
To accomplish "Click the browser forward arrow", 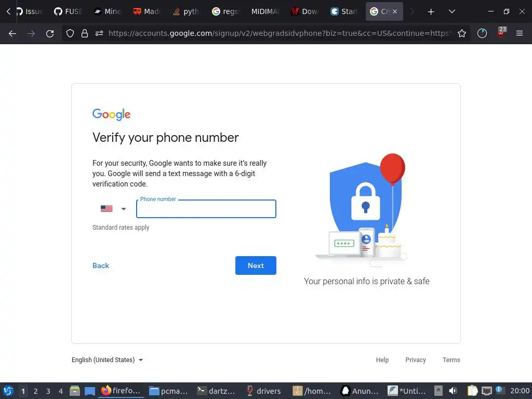I will tap(31, 33).
